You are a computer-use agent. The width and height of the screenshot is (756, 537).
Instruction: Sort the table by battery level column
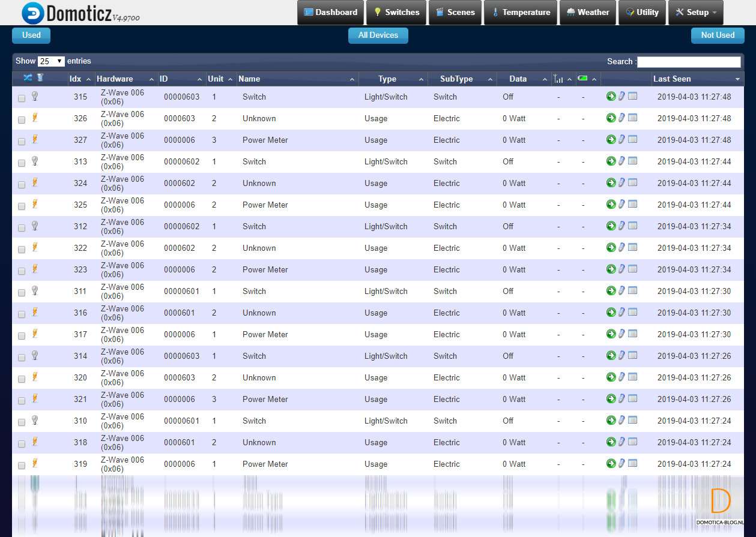[587, 79]
